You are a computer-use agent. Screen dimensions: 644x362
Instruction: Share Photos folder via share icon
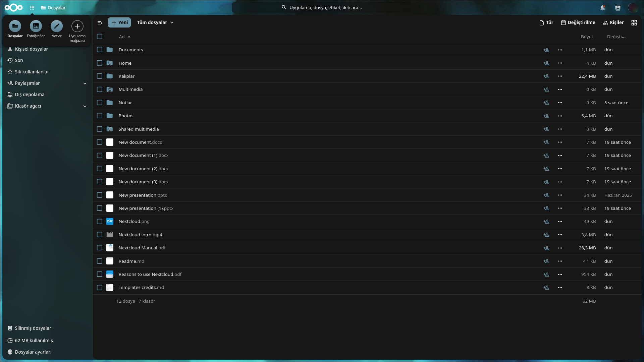coord(546,116)
